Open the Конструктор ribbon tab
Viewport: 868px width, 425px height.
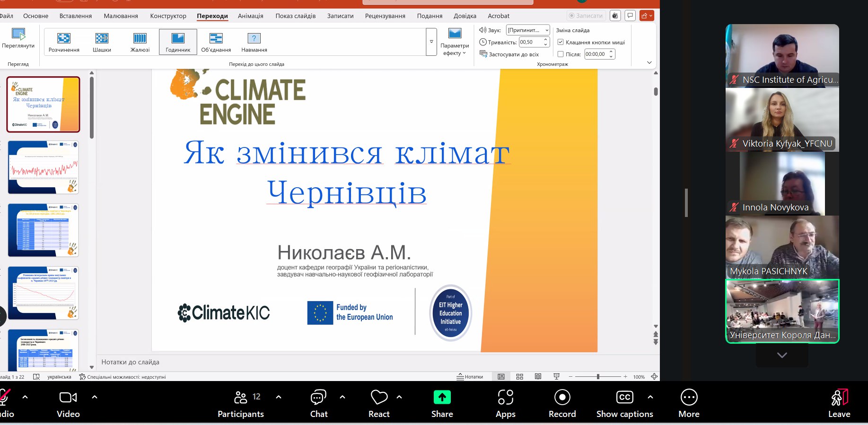click(168, 16)
